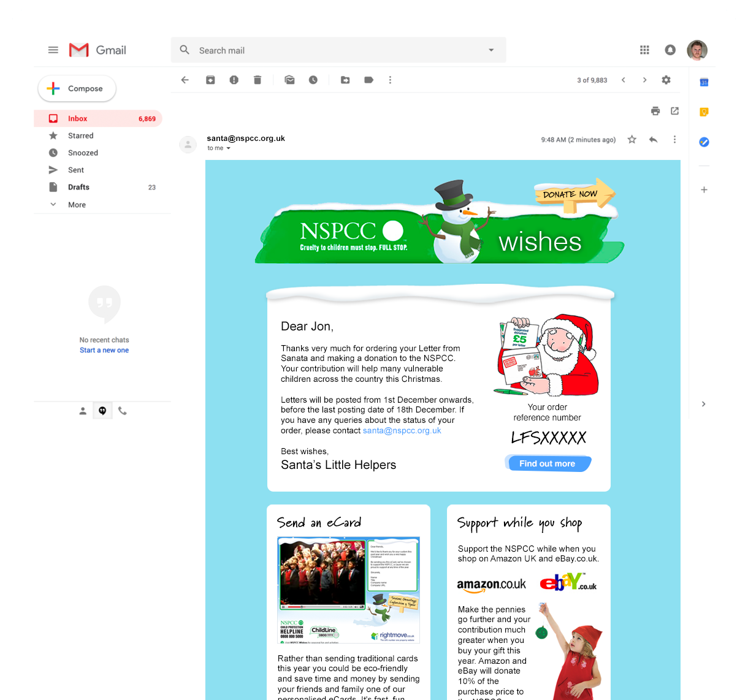Get add-ons plus icon
The width and height of the screenshot is (748, 700).
[x=704, y=189]
